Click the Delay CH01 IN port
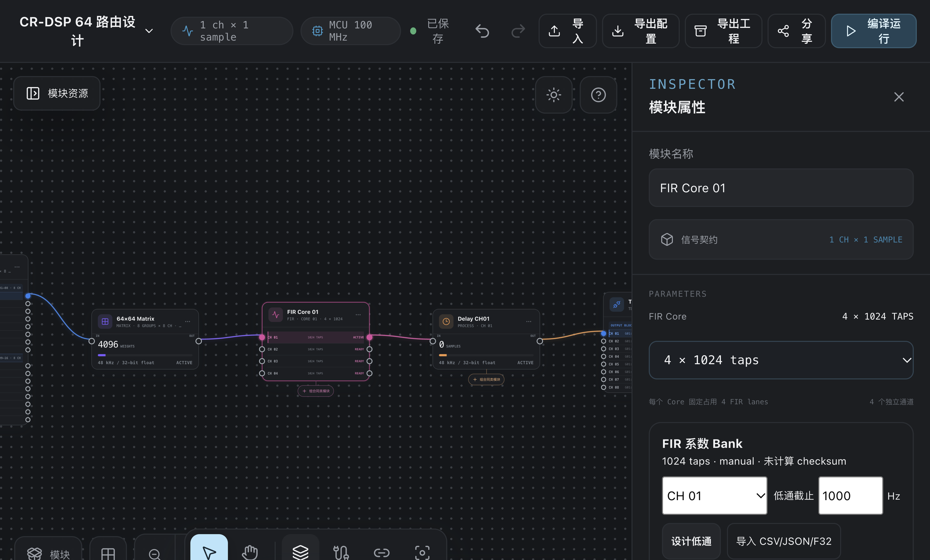930x560 pixels. pyautogui.click(x=433, y=341)
